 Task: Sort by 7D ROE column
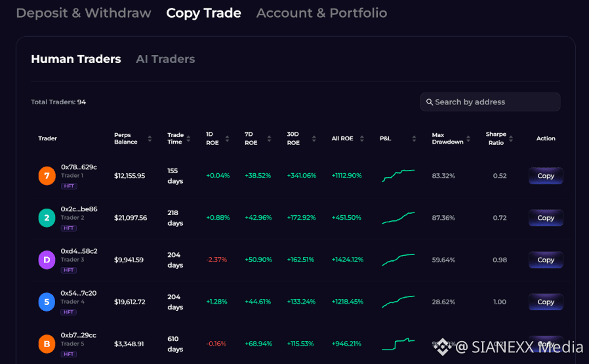pyautogui.click(x=265, y=139)
